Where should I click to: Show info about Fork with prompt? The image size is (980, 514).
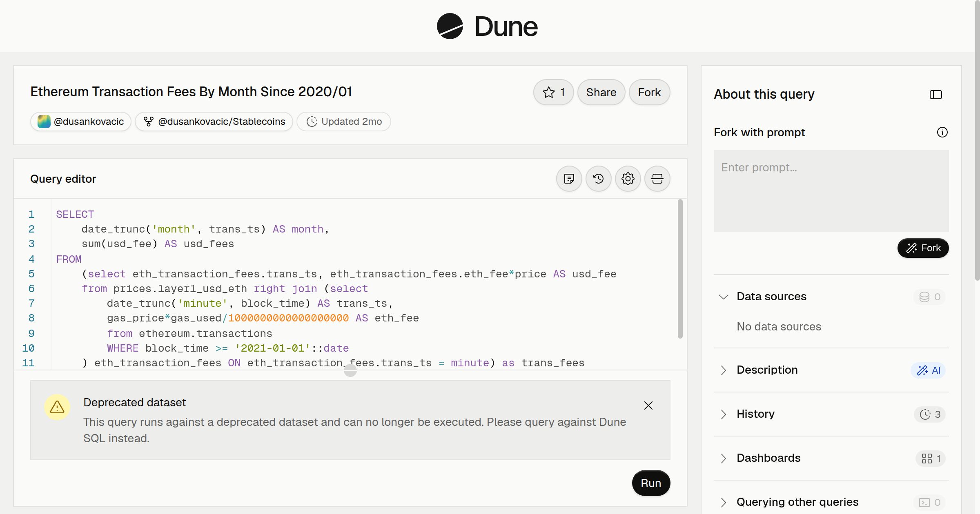tap(942, 132)
